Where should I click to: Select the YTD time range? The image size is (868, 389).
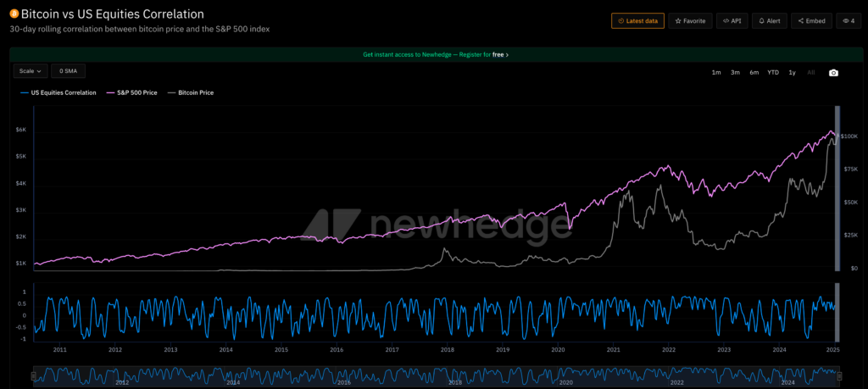pyautogui.click(x=773, y=73)
